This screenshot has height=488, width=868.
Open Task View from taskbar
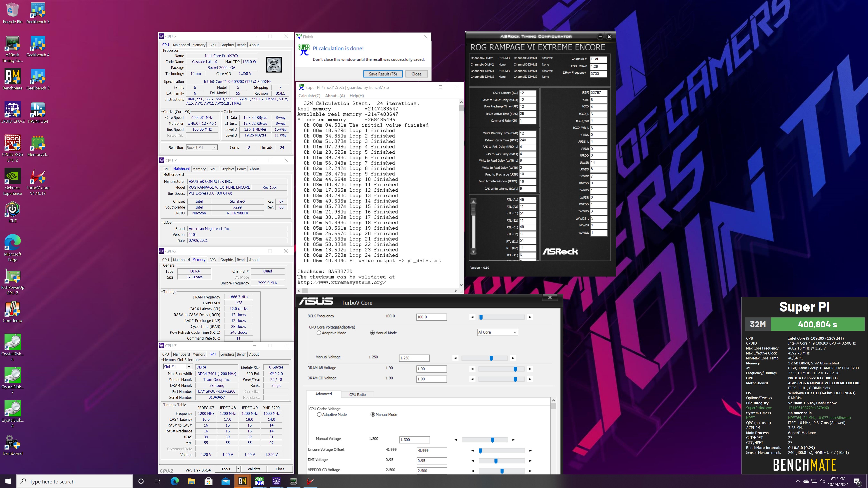(x=157, y=481)
